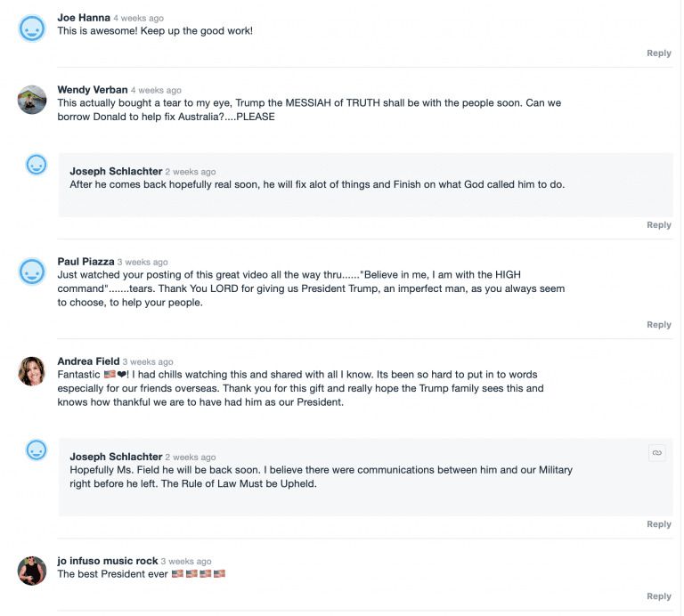Reply to jo infuso music rock's comment
This screenshot has height=616, width=684.
(x=658, y=596)
